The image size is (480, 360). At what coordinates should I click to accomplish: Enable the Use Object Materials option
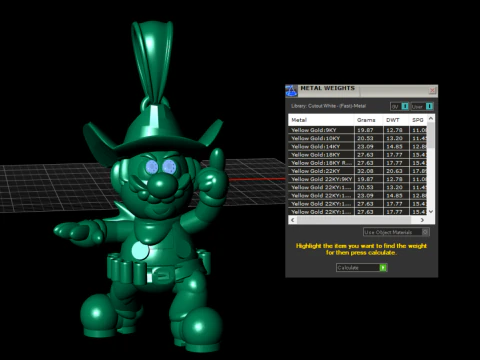tap(396, 232)
